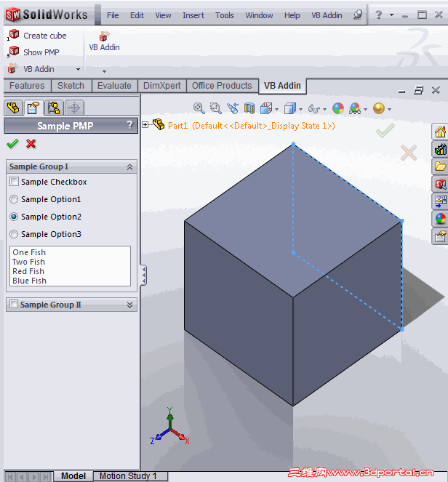Image resolution: width=448 pixels, height=482 pixels.
Task: Click the Apply Scene icon
Action: click(355, 108)
